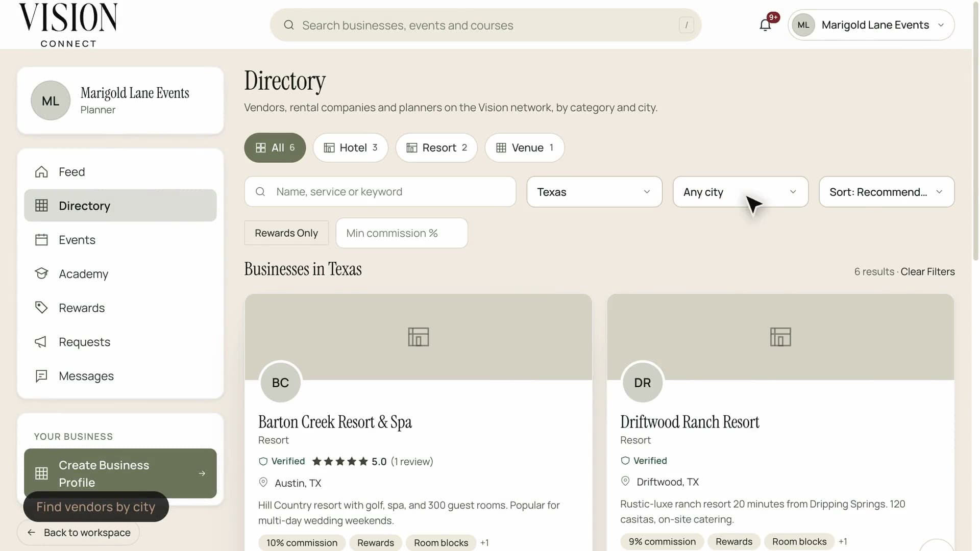Open the notifications bell
Viewport: 980px width, 551px height.
[x=765, y=25]
